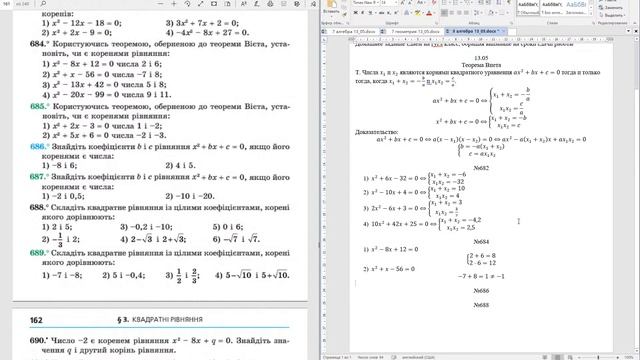Enter full screen mode in PDF viewer
This screenshot has width=640, height=360.
click(201, 4)
